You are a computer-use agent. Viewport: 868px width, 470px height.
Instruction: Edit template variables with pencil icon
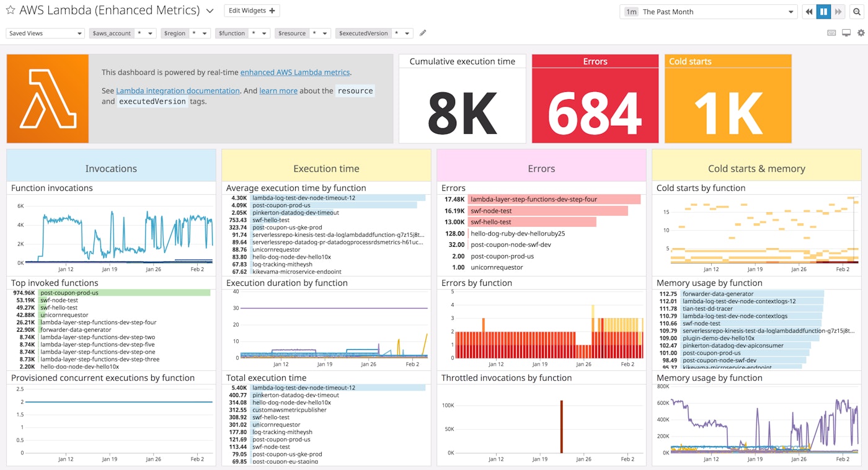(x=423, y=33)
